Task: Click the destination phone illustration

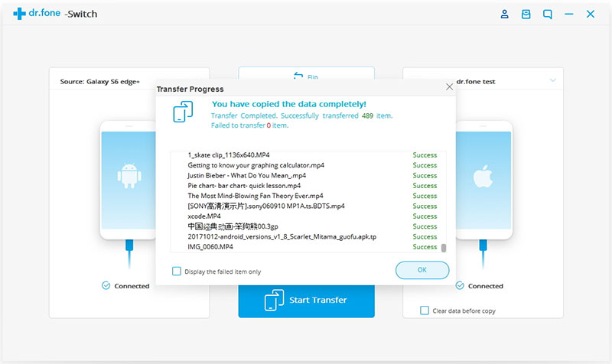Action: pos(483,180)
